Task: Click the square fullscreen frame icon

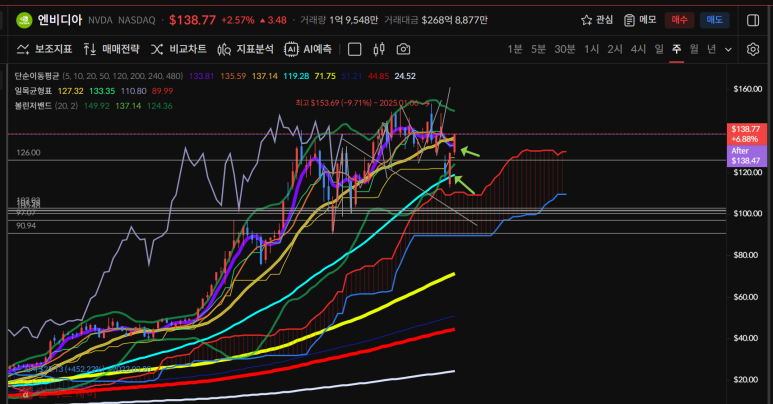Action: (354, 49)
